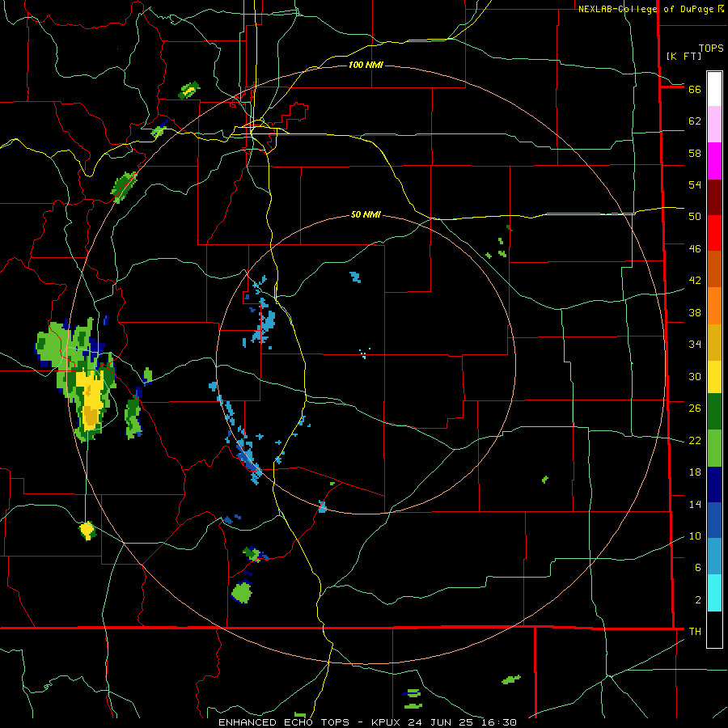Click the "14" scale value

(x=695, y=505)
